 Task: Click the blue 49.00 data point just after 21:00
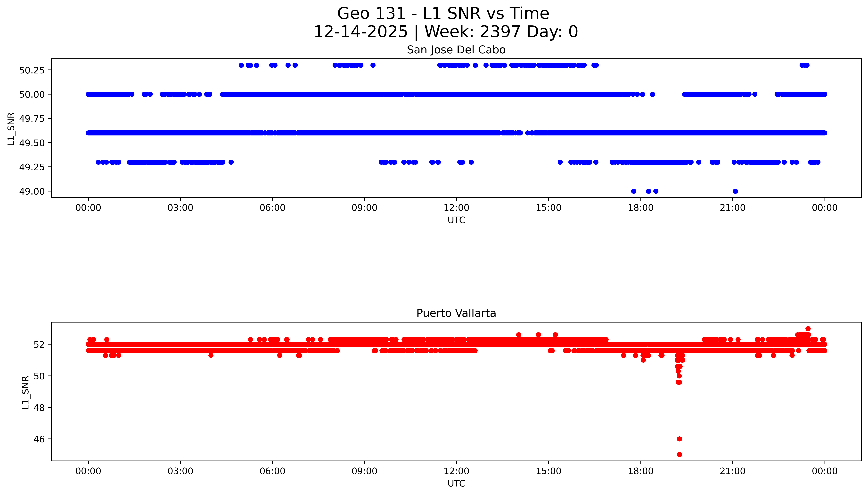[735, 191]
